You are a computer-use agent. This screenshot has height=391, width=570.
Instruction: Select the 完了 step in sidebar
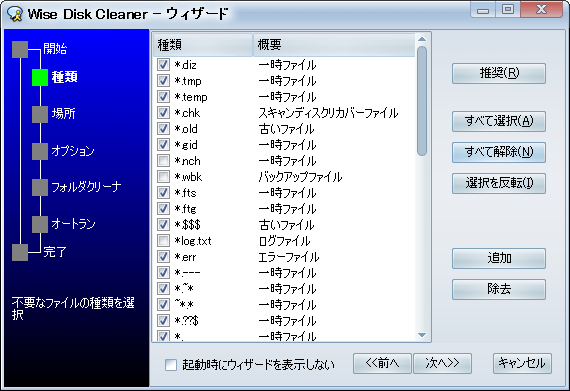pos(20,252)
